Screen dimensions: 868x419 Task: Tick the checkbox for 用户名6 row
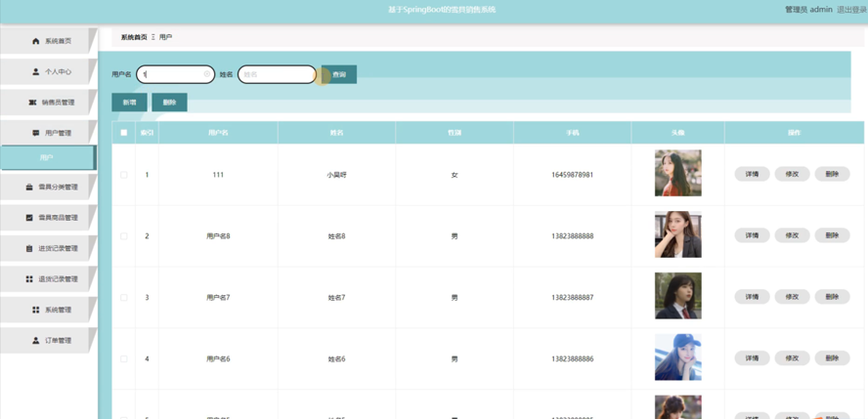(x=124, y=358)
